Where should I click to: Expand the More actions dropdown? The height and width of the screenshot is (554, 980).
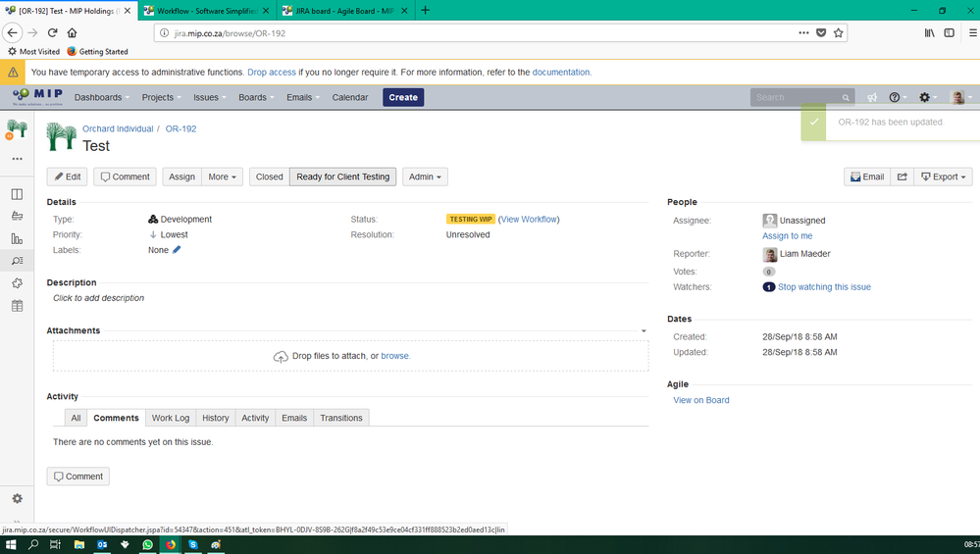click(222, 176)
